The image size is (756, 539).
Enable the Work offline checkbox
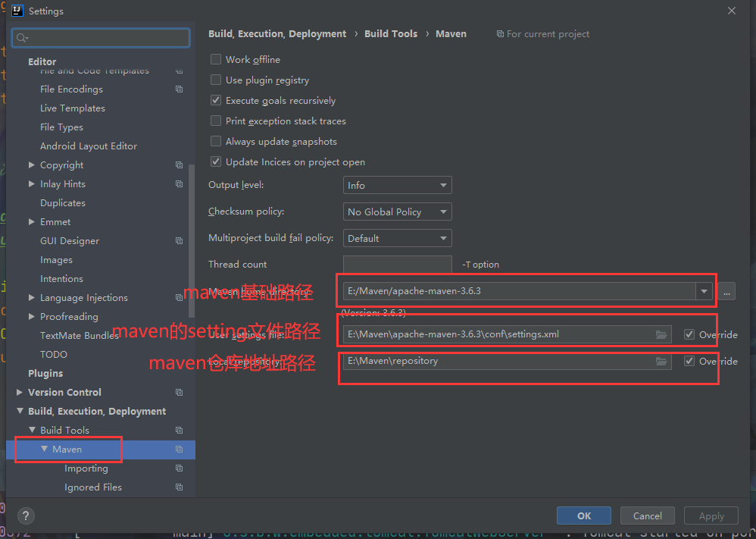[216, 59]
